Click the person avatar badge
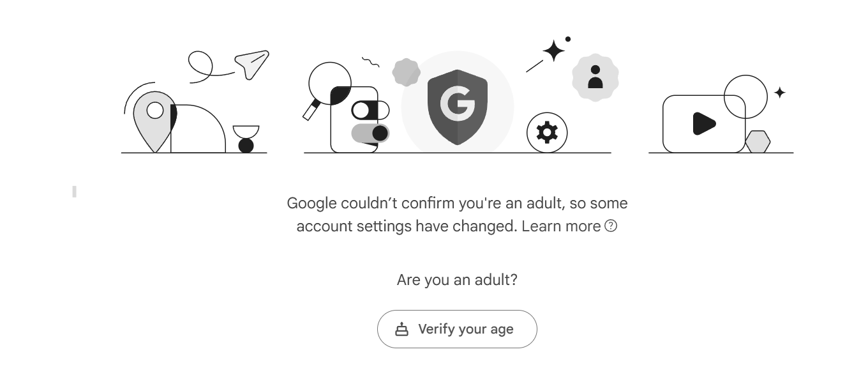 tap(595, 77)
